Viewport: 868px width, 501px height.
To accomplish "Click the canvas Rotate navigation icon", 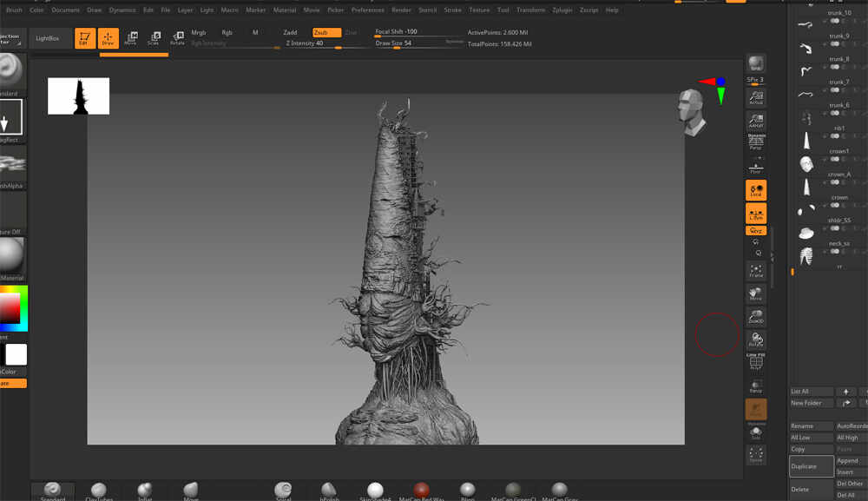I will click(756, 339).
